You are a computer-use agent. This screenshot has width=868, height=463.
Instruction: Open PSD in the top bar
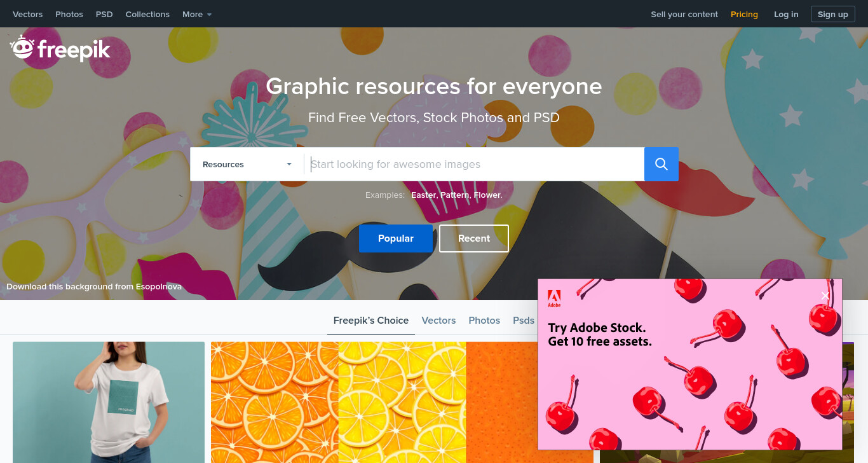(104, 14)
